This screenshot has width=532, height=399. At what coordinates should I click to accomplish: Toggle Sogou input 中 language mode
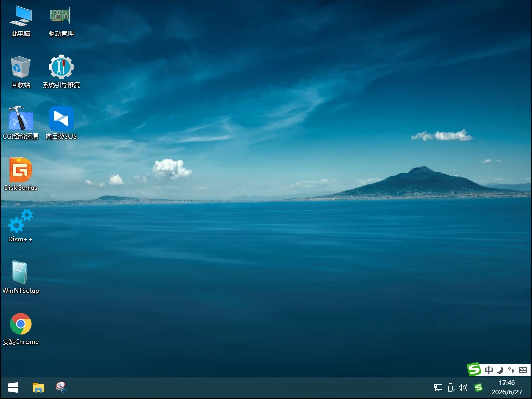tap(488, 370)
